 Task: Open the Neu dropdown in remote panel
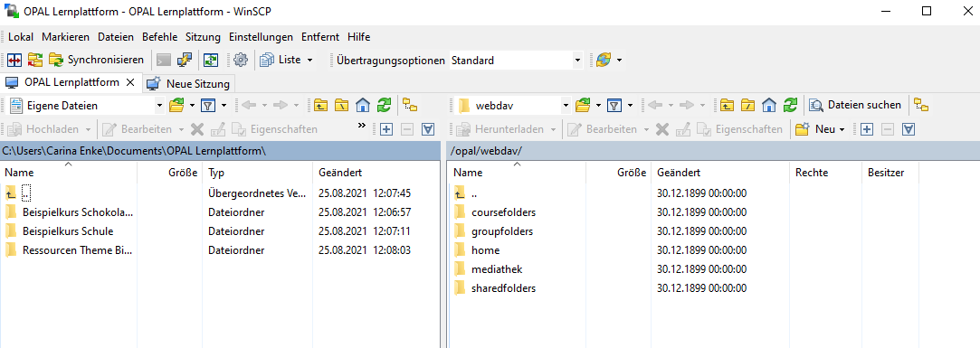click(x=821, y=129)
